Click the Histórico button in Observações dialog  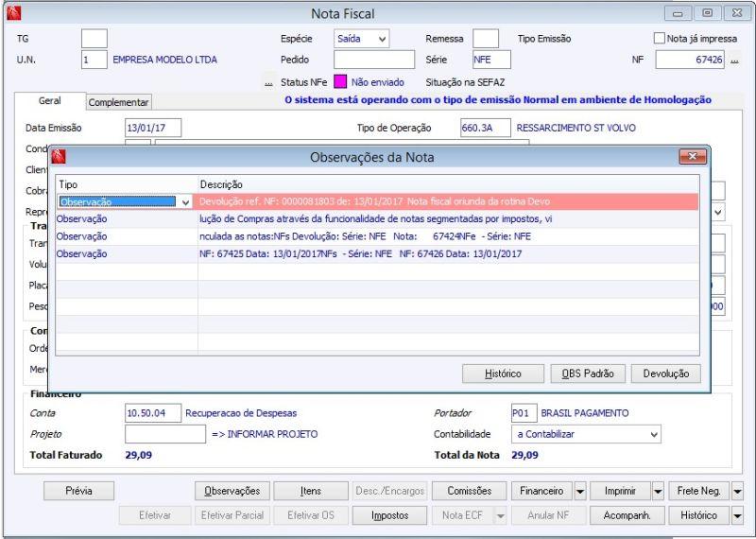click(x=503, y=374)
